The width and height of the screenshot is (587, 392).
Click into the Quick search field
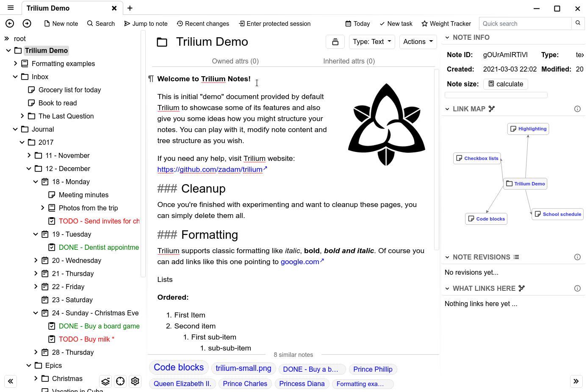525,24
